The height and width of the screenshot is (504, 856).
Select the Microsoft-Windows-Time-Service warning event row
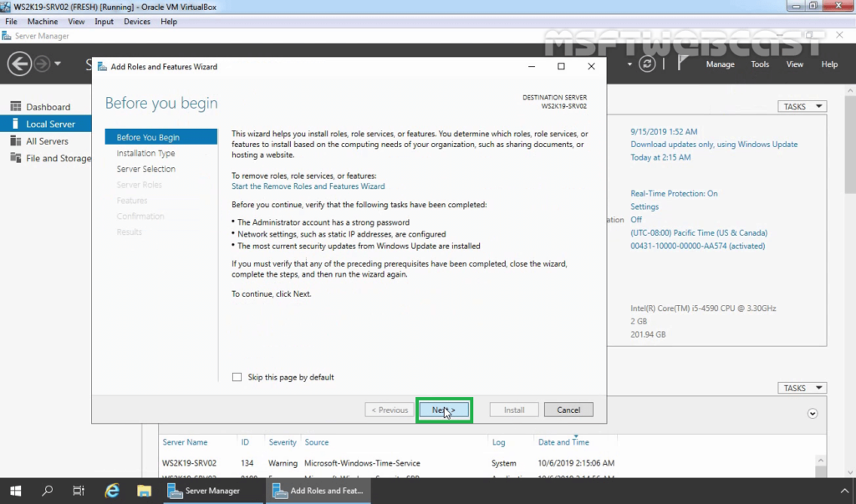click(x=486, y=463)
